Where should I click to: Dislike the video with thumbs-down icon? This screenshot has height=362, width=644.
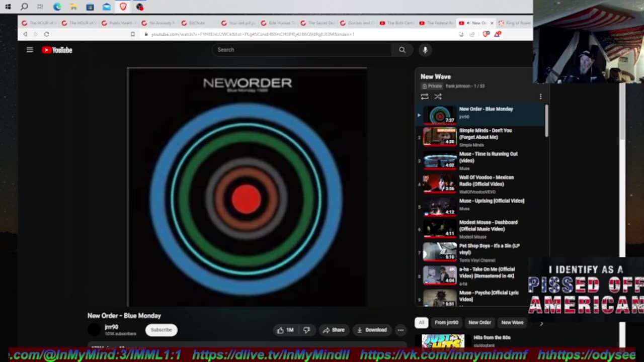(x=306, y=330)
